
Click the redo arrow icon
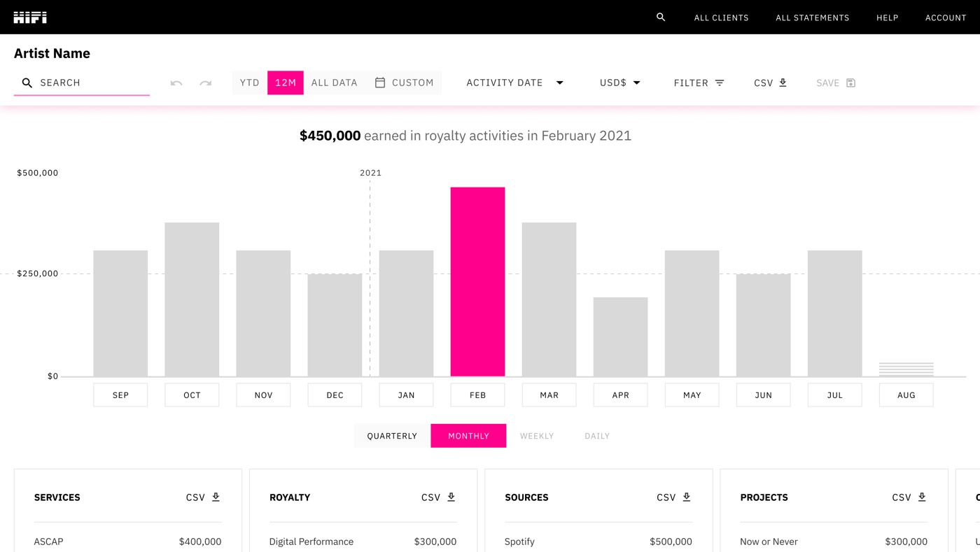coord(205,83)
